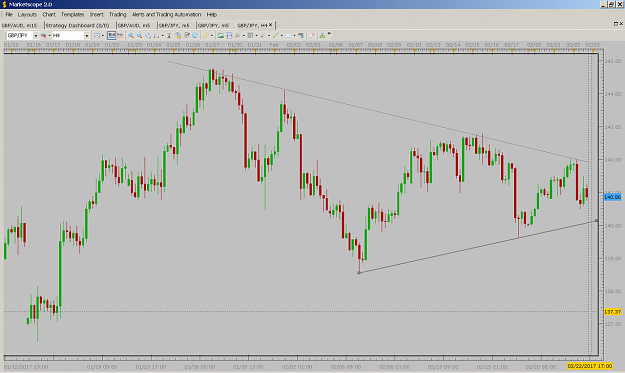
Task: Click the zoom out magnifier icon
Action: tap(140, 35)
